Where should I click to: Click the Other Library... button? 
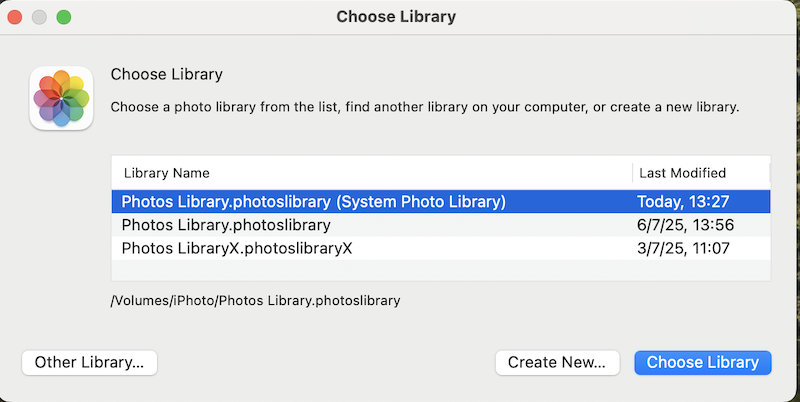point(89,362)
